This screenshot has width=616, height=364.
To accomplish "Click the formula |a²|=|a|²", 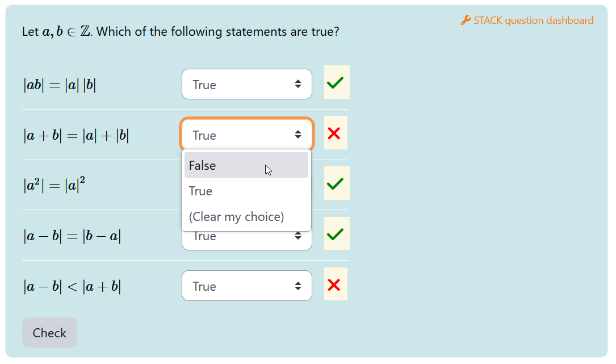I will tap(55, 185).
